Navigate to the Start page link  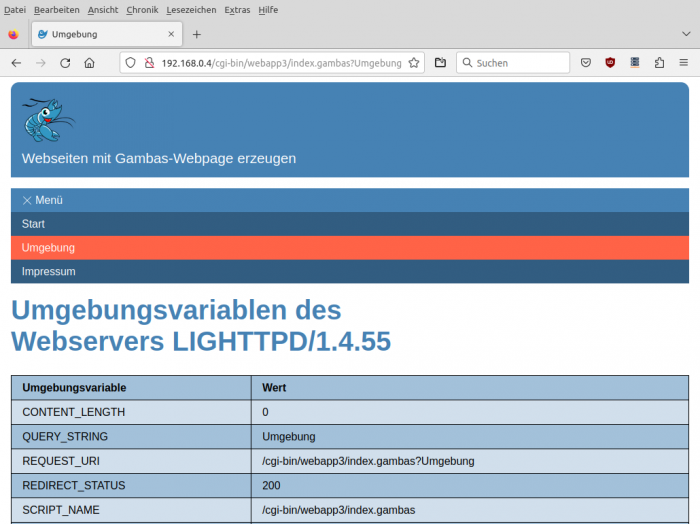click(x=33, y=224)
